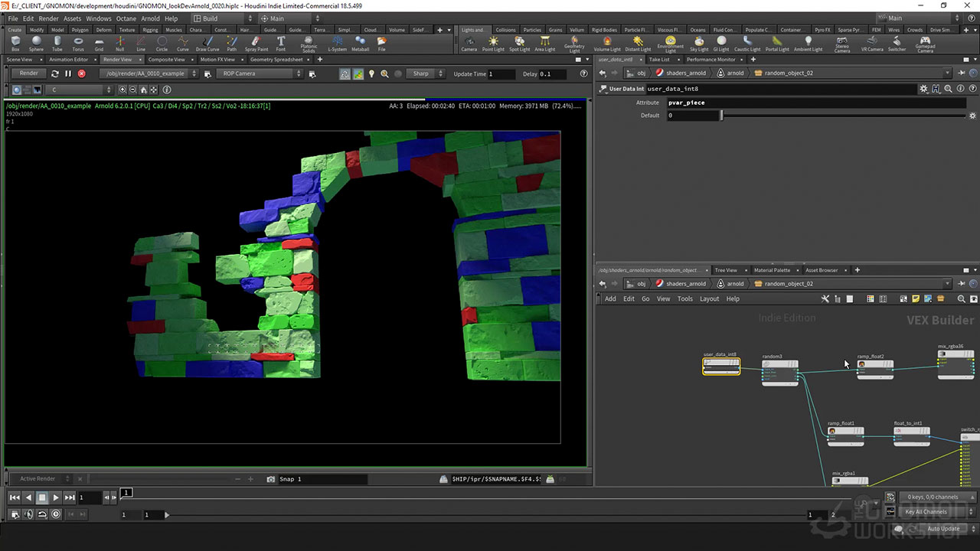Add an Area Light from shelf
Screen dimensions: 980x551
tap(545, 43)
